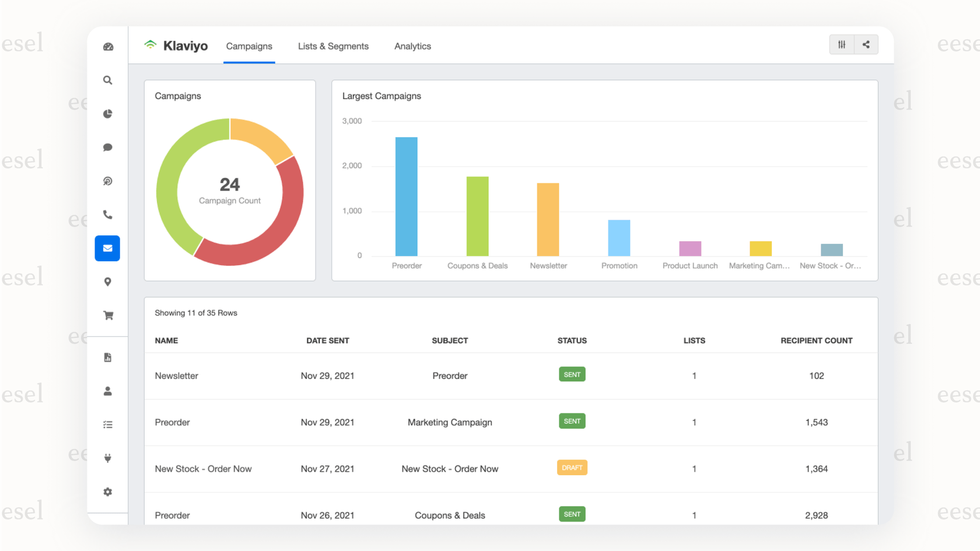Select the Pinterest icon in the sidebar
The width and height of the screenshot is (980, 551).
pos(107,181)
